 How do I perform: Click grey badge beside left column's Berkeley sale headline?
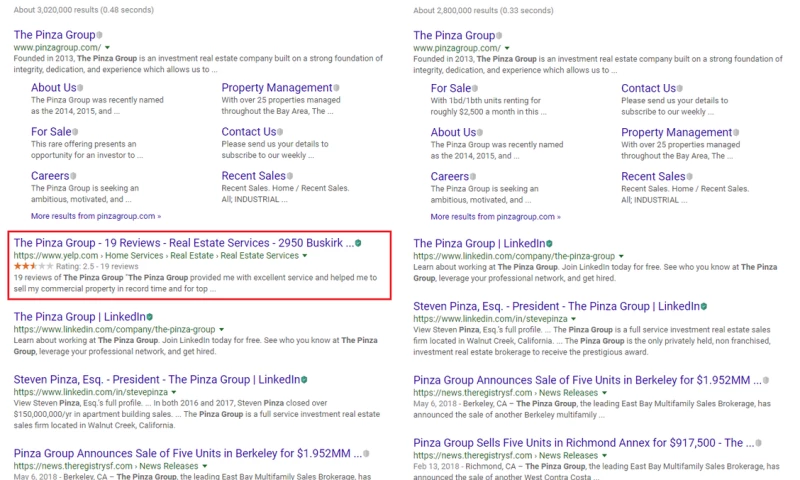(366, 453)
